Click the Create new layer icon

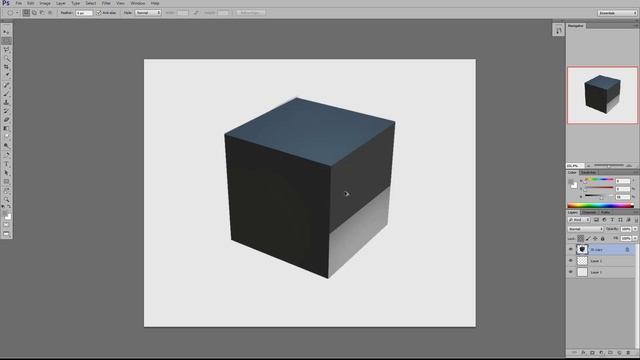[619, 353]
